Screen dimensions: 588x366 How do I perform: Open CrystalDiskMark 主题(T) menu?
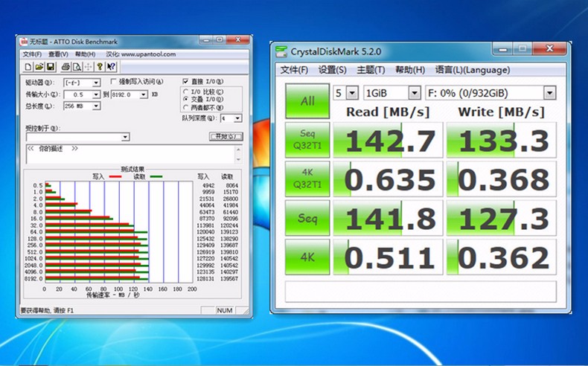(371, 70)
